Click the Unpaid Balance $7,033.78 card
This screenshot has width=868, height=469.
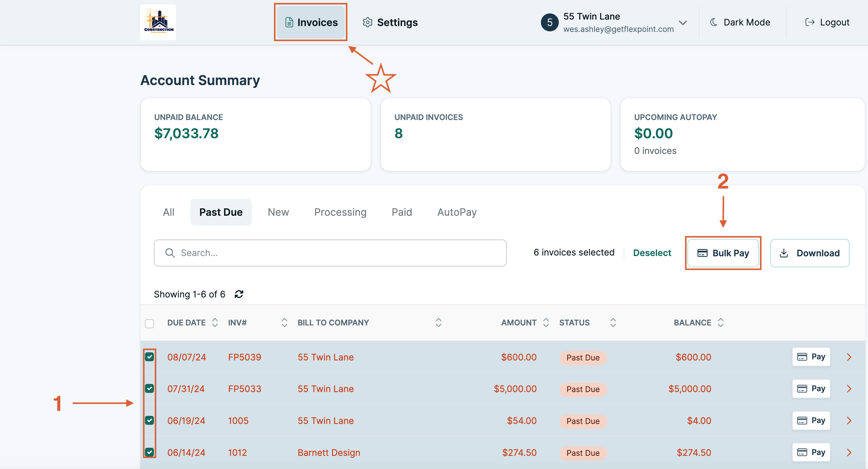255,134
